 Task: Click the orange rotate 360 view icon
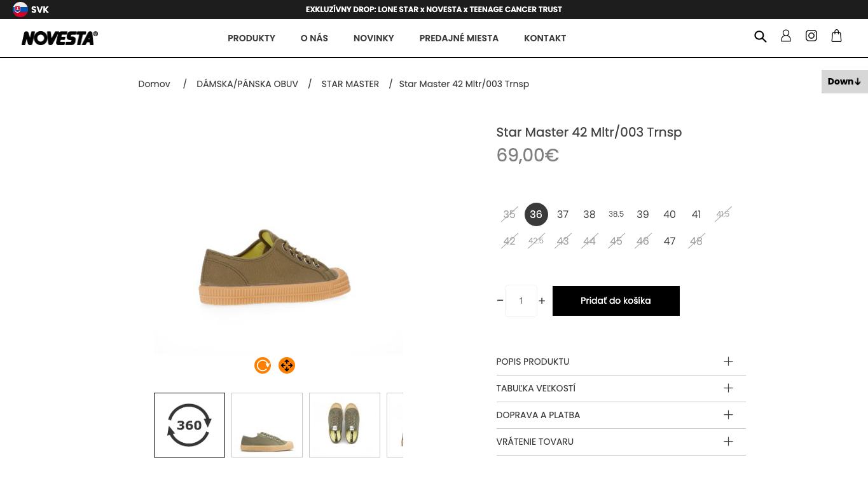263,365
